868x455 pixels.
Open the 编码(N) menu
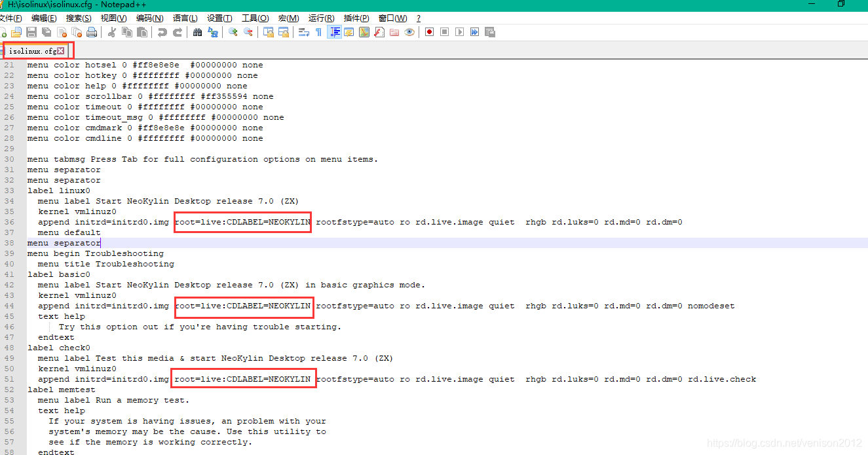tap(150, 18)
